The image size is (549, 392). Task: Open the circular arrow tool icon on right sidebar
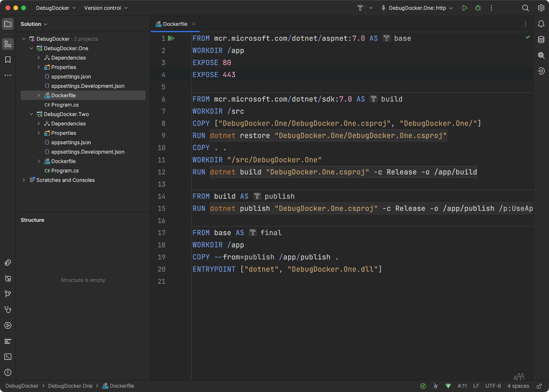[541, 71]
